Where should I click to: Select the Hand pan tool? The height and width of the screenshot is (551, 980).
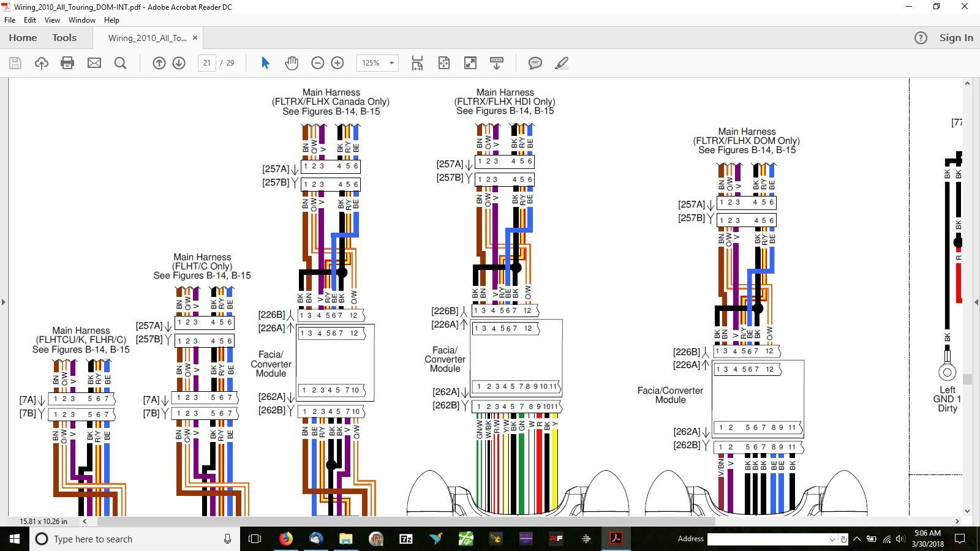(292, 63)
